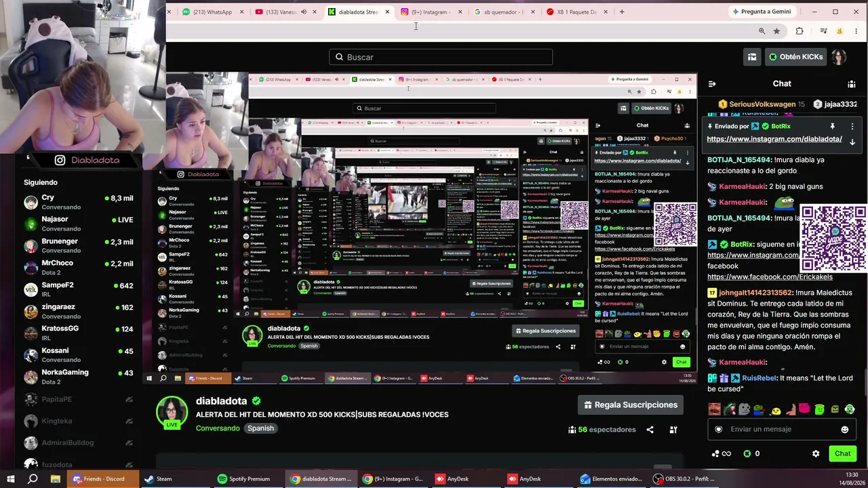Mute the YouTube tab audio icon
Viewport: 868px width, 488px height.
click(x=303, y=12)
